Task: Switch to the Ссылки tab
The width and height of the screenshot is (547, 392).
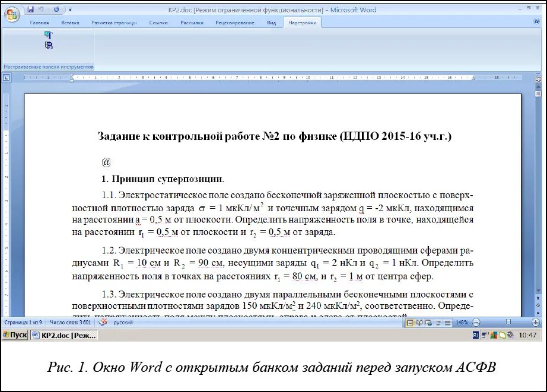Action: click(158, 23)
